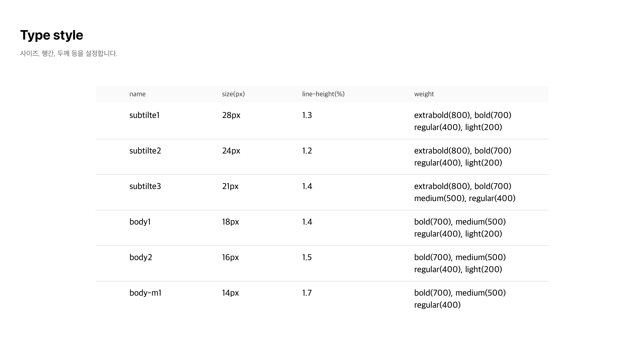This screenshot has width=644, height=362.
Task: Select the 'subtilte1' name cell
Action: click(x=145, y=115)
